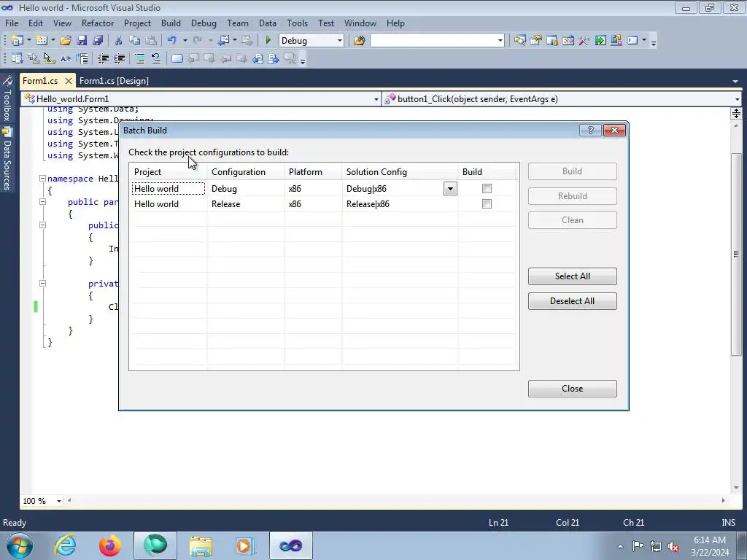Screen dimensions: 747x560
Task: Select the Release configuration cell
Action: pos(245,204)
